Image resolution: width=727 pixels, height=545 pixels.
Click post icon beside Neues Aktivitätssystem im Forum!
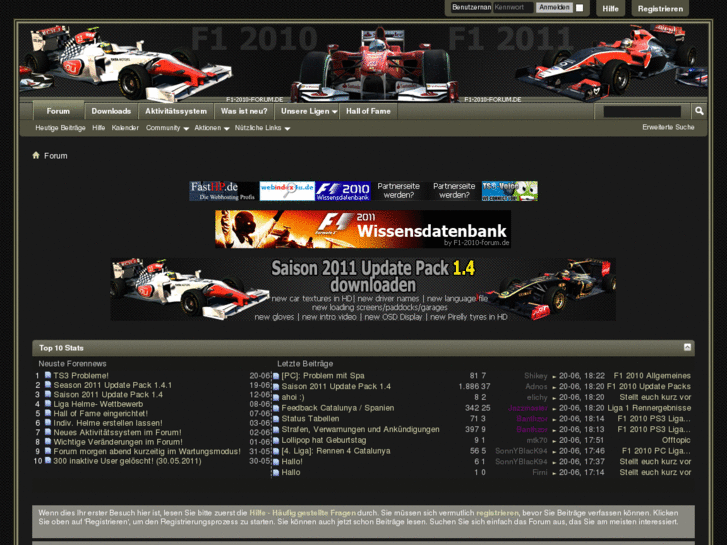48,432
